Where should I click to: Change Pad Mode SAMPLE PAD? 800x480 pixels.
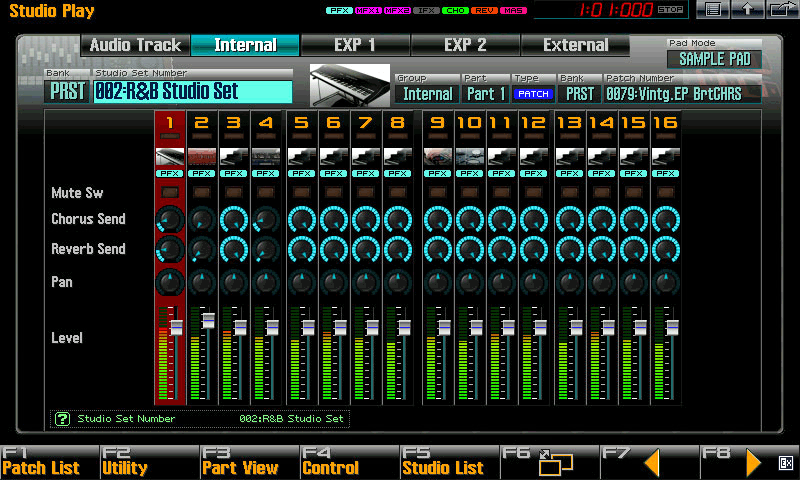pos(714,59)
